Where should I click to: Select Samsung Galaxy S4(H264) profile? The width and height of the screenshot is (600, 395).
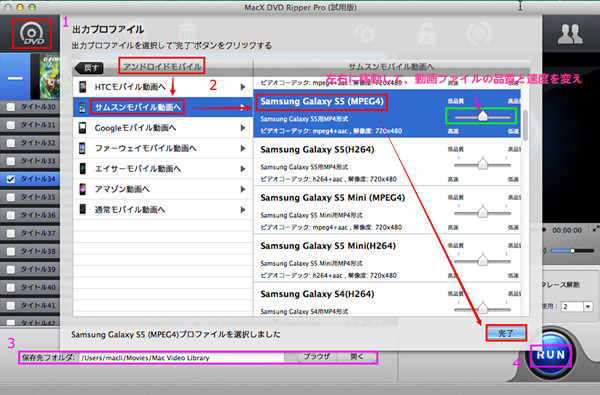(x=387, y=299)
